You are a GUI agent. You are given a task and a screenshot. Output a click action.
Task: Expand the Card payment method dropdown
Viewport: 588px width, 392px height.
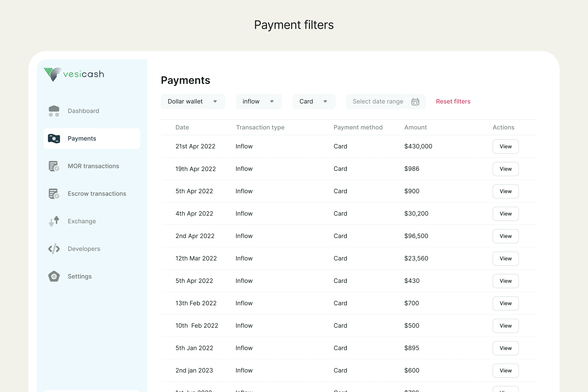point(314,101)
